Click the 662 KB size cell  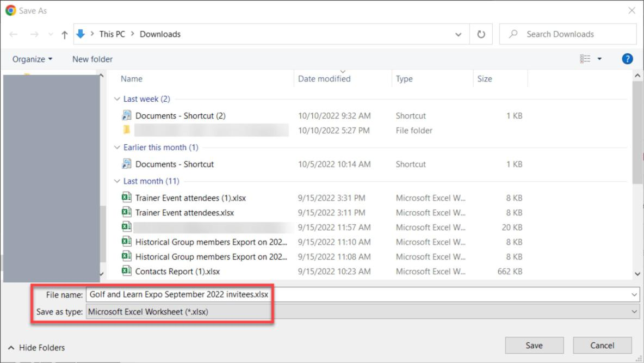pos(510,272)
